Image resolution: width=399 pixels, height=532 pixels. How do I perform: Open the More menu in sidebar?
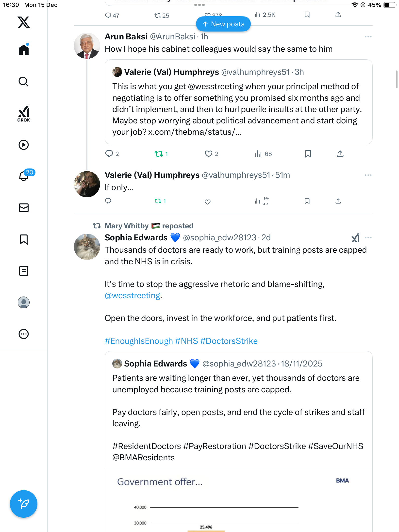pyautogui.click(x=24, y=334)
